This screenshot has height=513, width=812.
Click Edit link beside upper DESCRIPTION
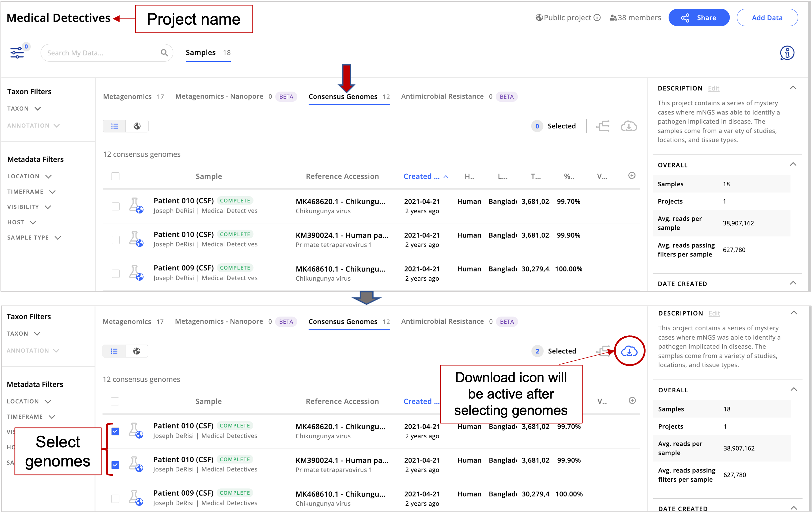tap(714, 88)
